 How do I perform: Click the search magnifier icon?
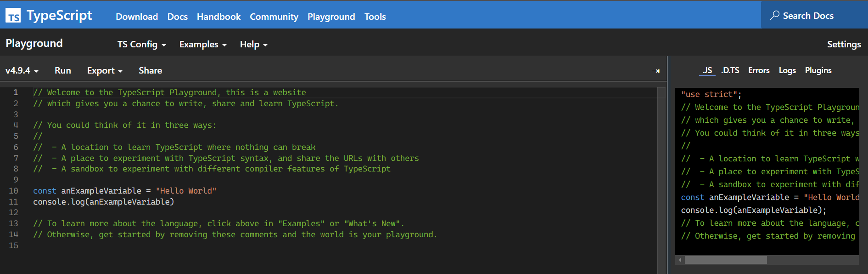(x=775, y=15)
